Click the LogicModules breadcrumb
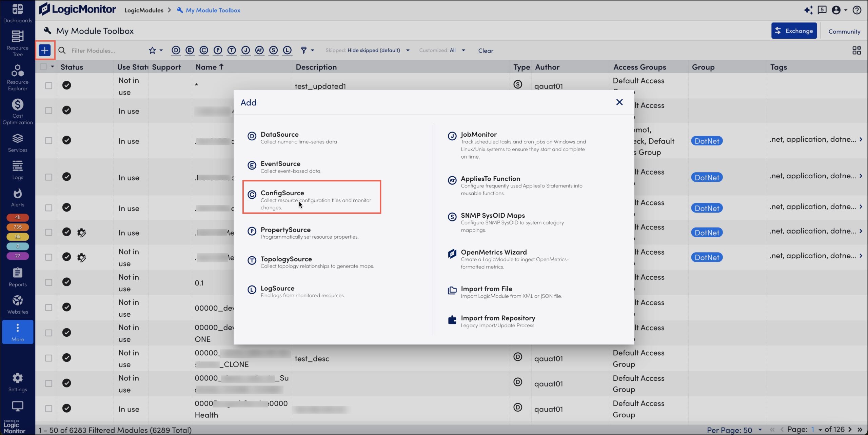Viewport: 868px width, 435px height. 144,10
